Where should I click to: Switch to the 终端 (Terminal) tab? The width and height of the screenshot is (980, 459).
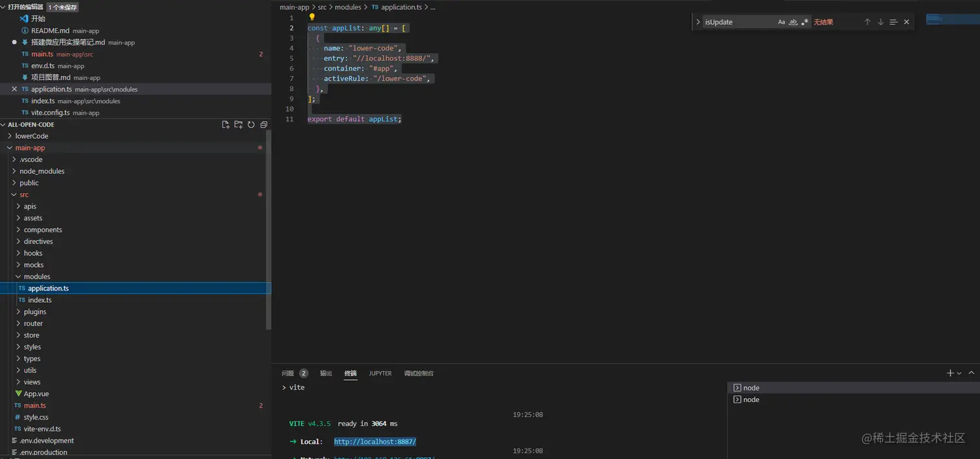coord(351,373)
